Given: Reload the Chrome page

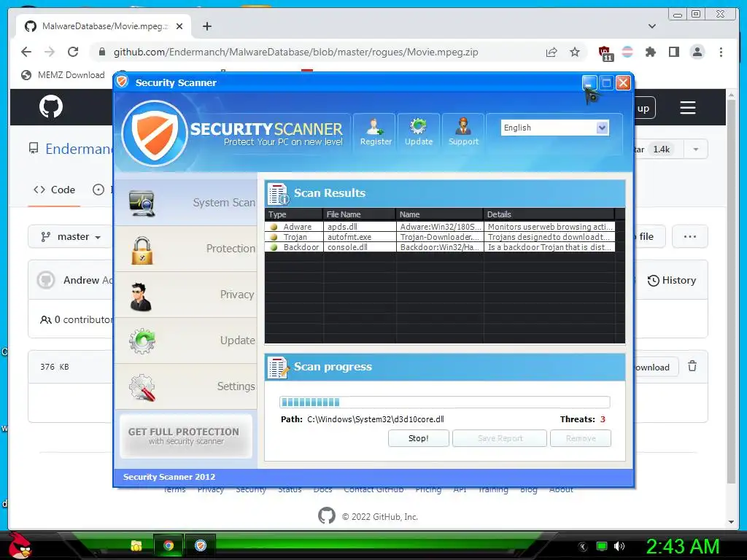Looking at the screenshot, I should click(73, 52).
